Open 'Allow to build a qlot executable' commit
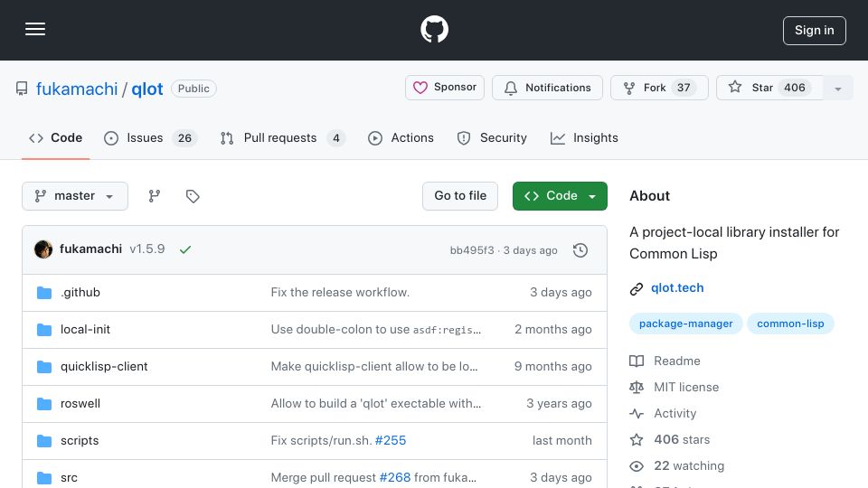The image size is (868, 488). coord(376,403)
